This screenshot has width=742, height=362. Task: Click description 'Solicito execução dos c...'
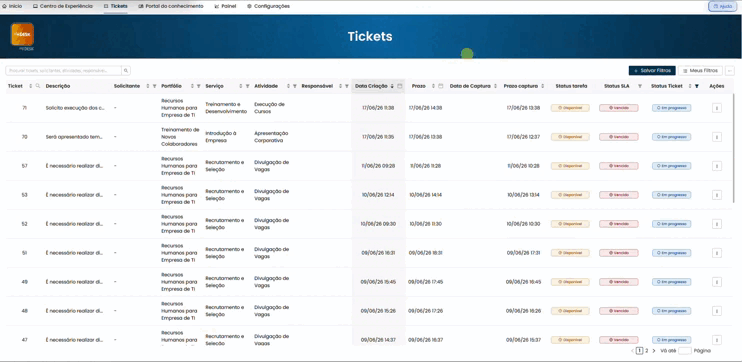pos(75,108)
